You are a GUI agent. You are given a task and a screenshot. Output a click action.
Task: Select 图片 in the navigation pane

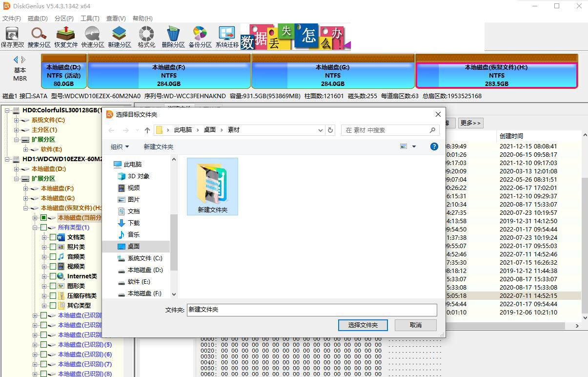(129, 200)
